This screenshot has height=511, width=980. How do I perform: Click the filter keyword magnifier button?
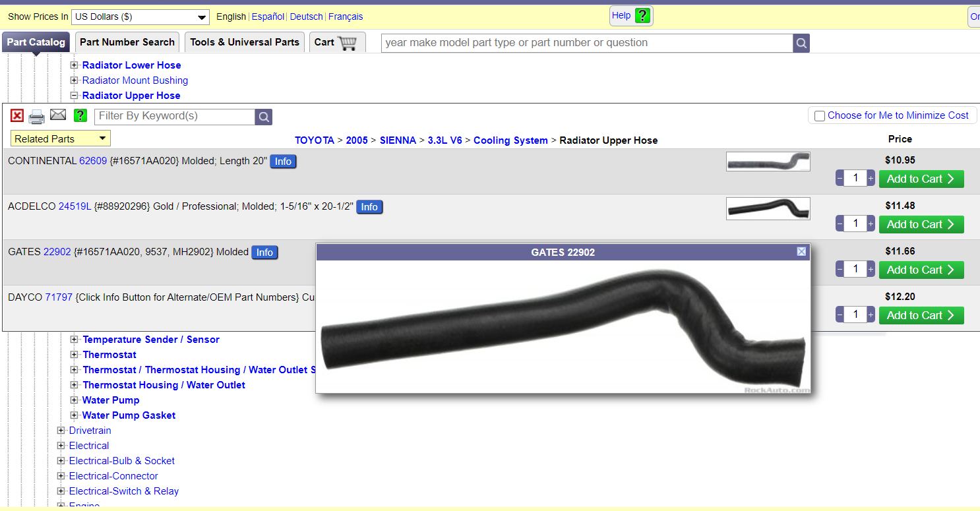pyautogui.click(x=264, y=117)
